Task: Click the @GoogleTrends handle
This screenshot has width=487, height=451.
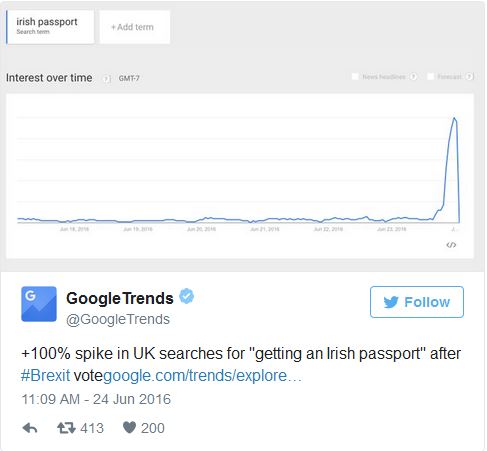Action: point(118,319)
